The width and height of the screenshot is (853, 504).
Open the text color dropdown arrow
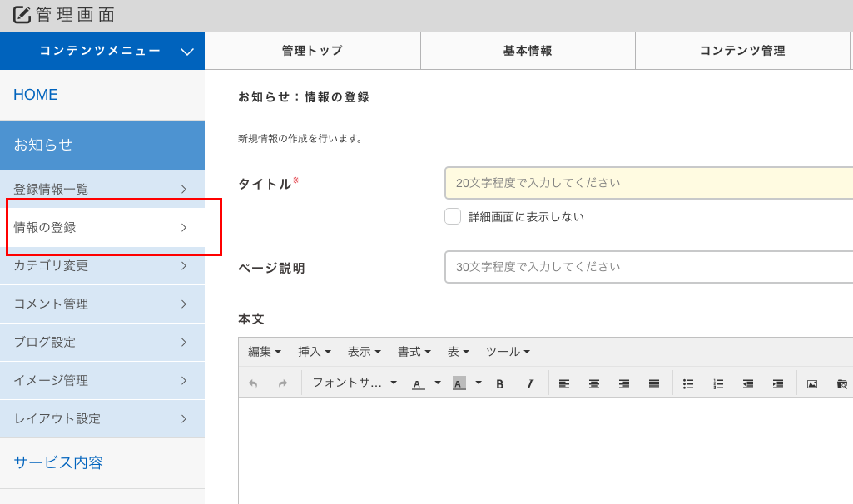(438, 383)
